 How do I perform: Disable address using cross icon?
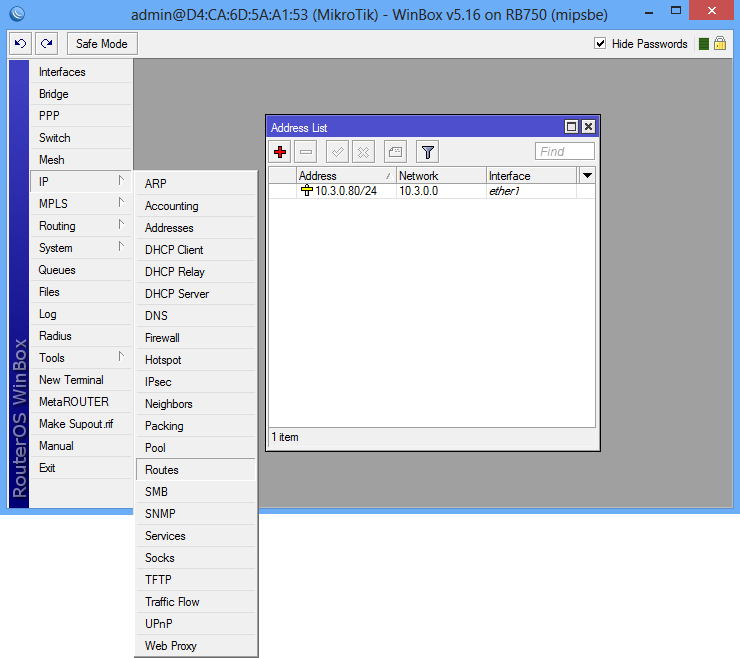(x=363, y=152)
